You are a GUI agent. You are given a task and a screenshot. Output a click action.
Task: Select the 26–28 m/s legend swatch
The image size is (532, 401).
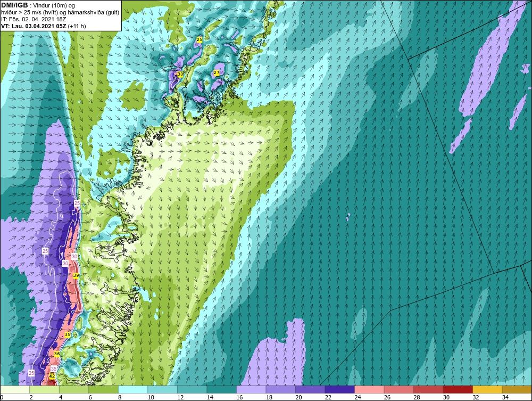click(x=398, y=389)
